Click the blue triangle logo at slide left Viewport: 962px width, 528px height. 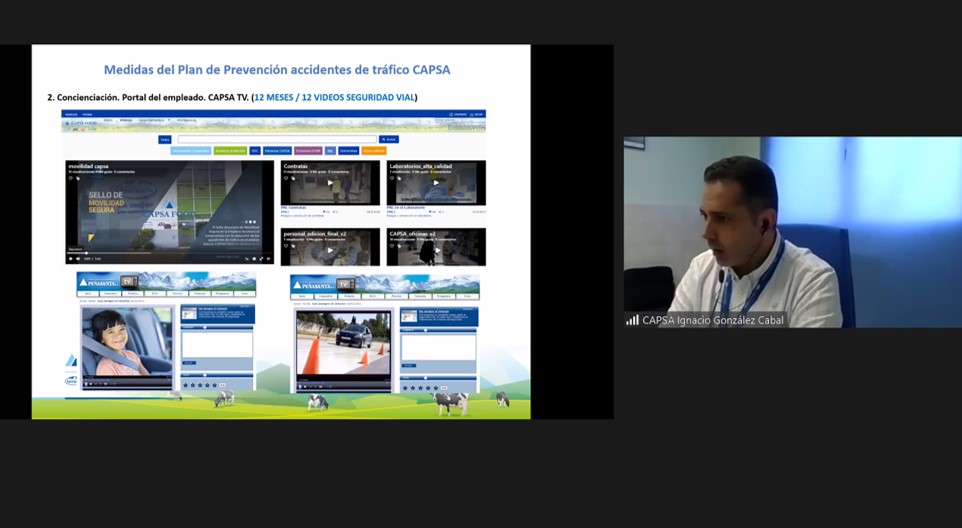(71, 360)
